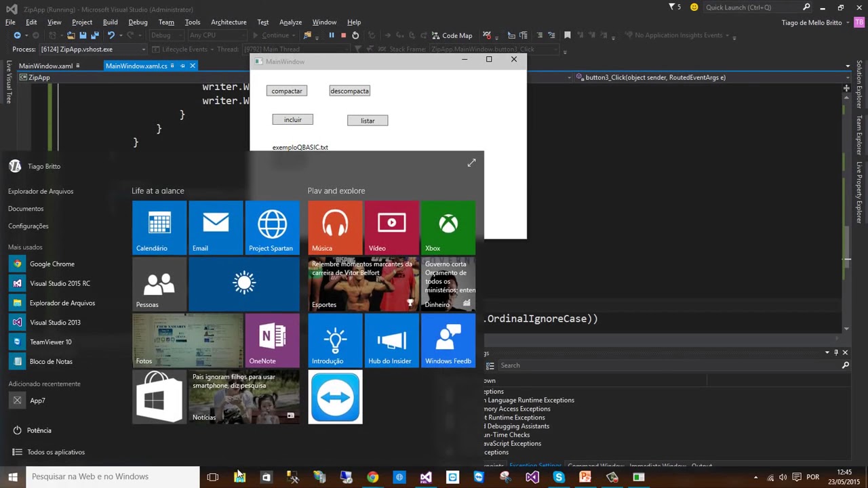This screenshot has width=868, height=488.
Task: Launch Visual Studio 2015 RC from list
Action: (x=60, y=283)
